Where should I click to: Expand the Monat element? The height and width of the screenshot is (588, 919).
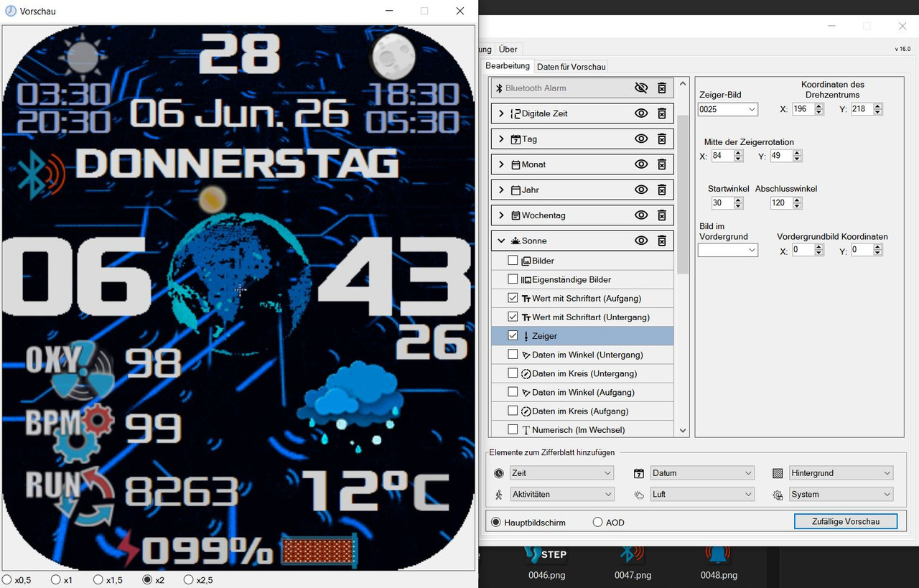pyautogui.click(x=501, y=164)
